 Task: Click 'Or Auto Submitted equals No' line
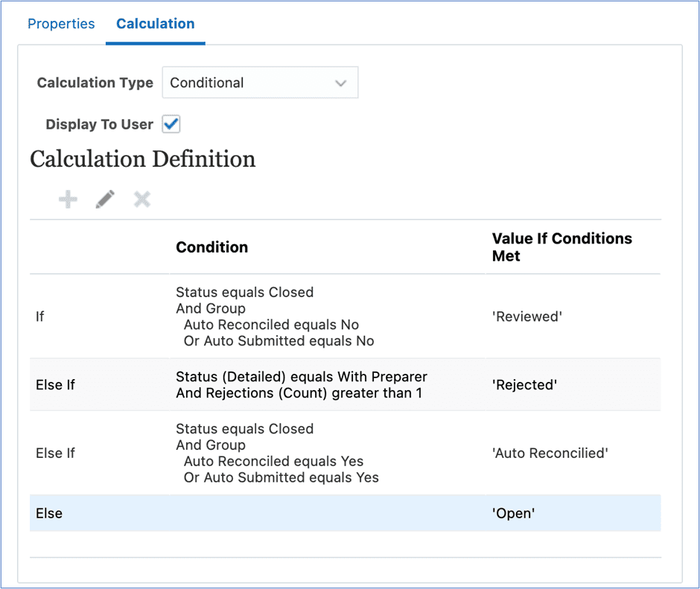tap(279, 341)
